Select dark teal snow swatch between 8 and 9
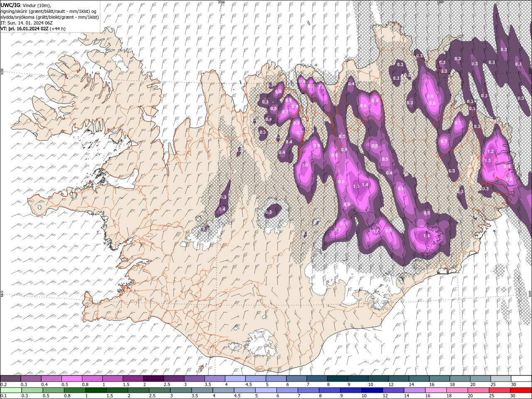 click(337, 379)
